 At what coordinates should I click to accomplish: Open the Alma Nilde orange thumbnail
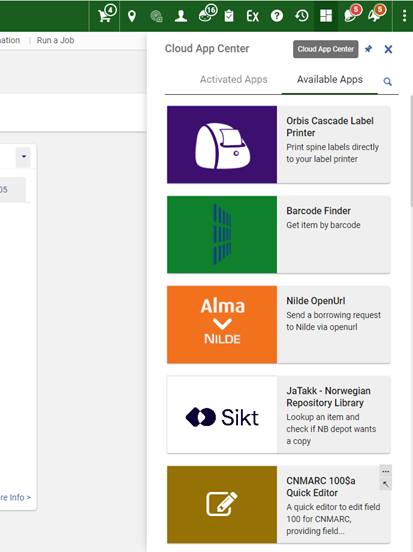click(222, 325)
